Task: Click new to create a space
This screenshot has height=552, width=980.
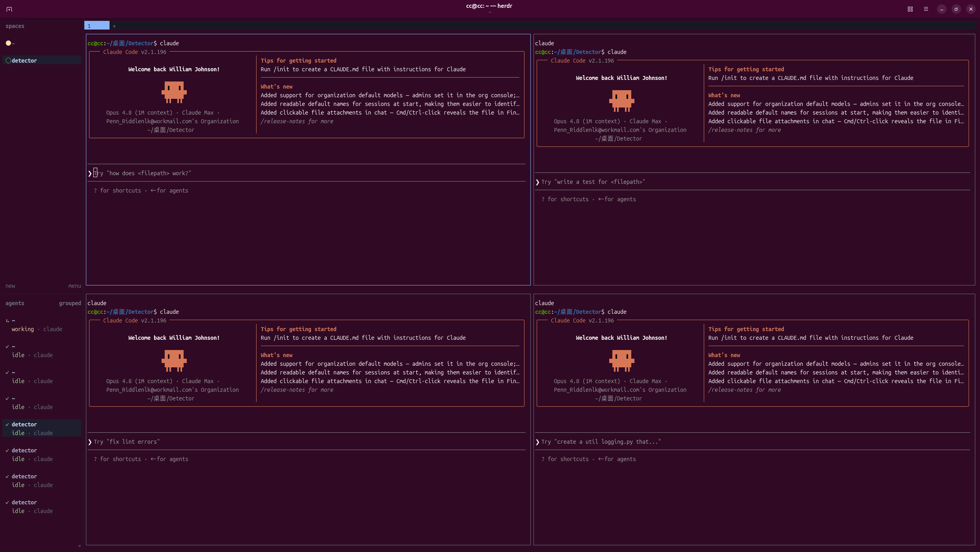Action: pos(10,286)
